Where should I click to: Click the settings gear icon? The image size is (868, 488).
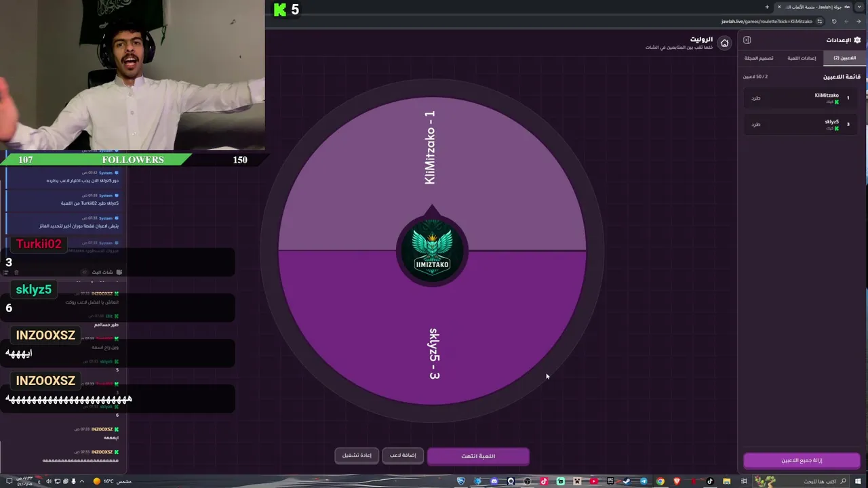pyautogui.click(x=857, y=40)
